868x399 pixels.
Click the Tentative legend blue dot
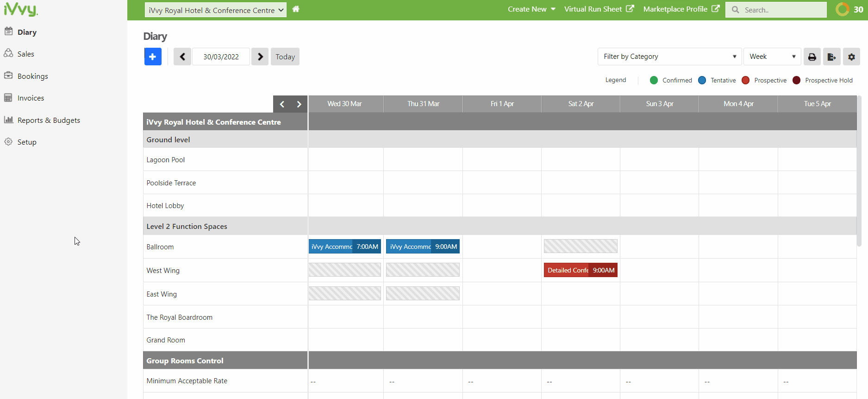(x=702, y=80)
